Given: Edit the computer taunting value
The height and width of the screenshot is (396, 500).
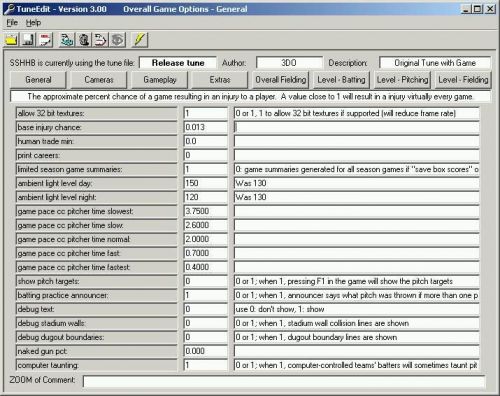Looking at the screenshot, I should [x=205, y=365].
